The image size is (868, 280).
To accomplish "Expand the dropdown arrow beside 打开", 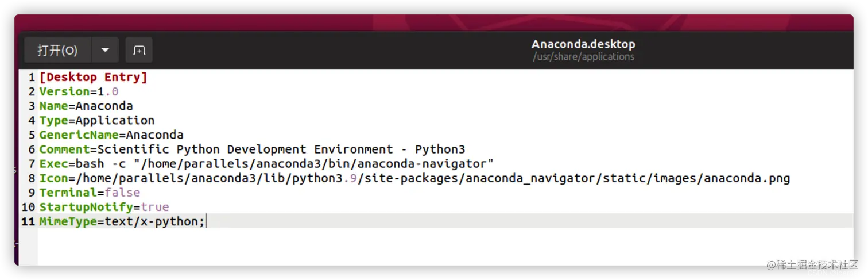I will point(105,51).
